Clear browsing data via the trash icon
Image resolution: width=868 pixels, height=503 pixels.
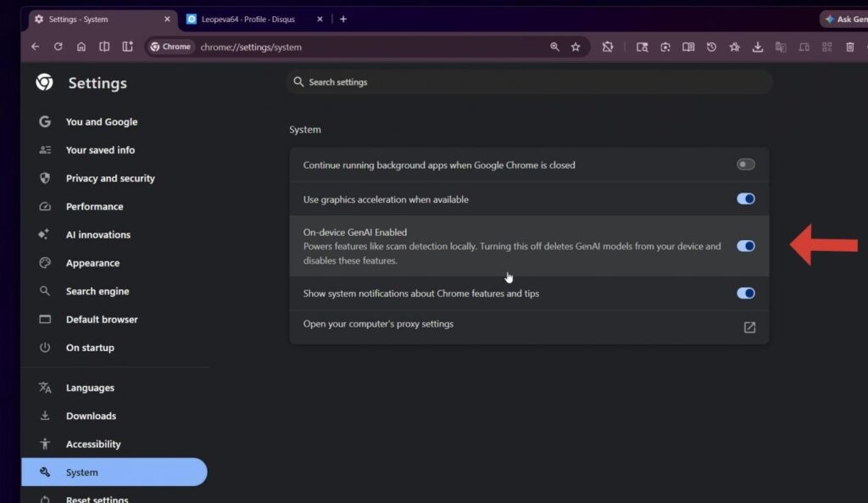[x=849, y=47]
